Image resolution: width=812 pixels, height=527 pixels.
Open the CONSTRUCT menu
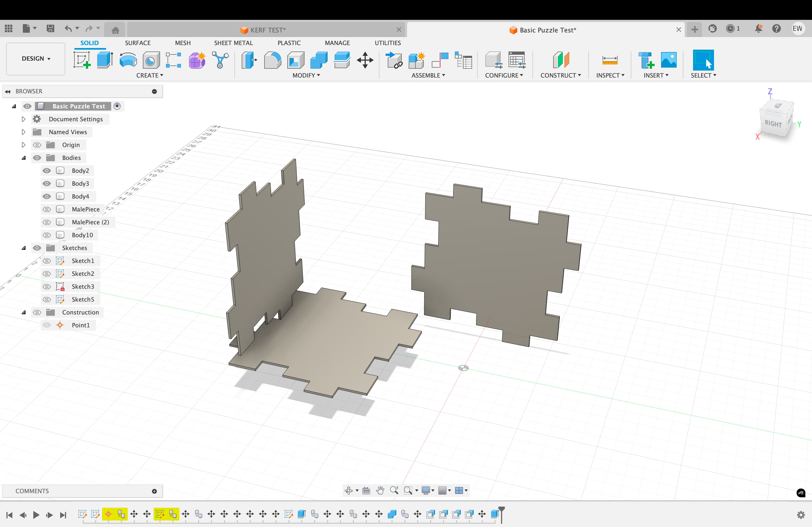(560, 75)
